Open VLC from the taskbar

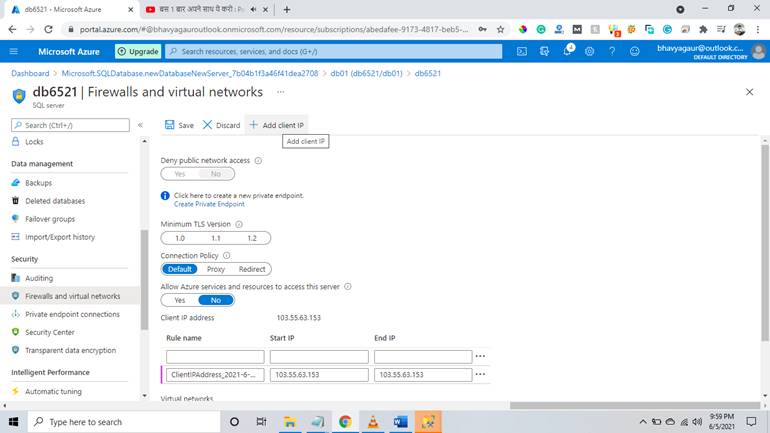(373, 422)
